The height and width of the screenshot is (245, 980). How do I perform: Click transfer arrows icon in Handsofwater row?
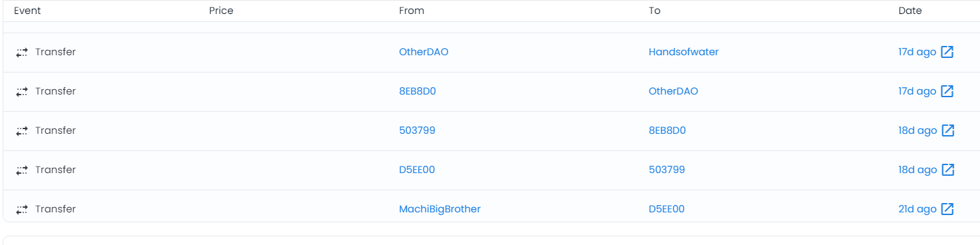coord(22,52)
